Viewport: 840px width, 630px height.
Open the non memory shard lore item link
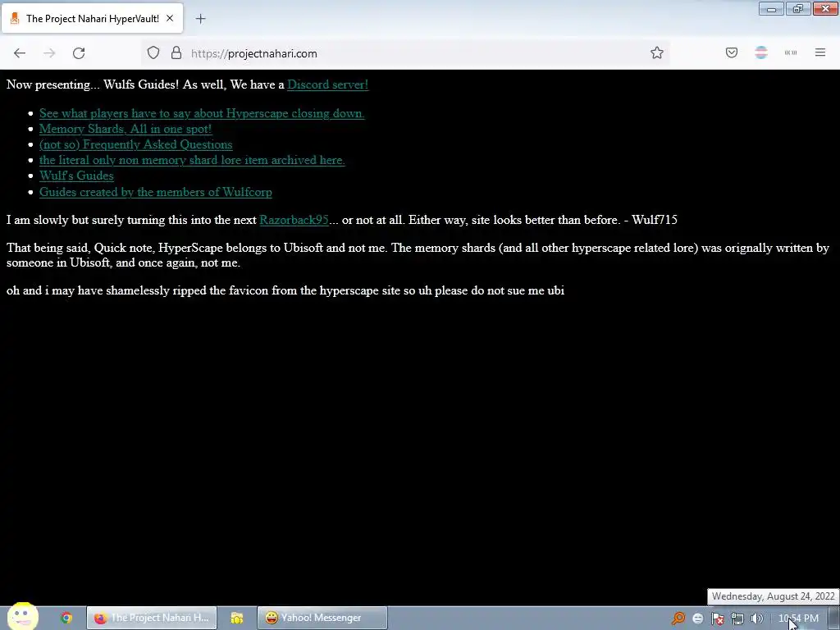[192, 160]
